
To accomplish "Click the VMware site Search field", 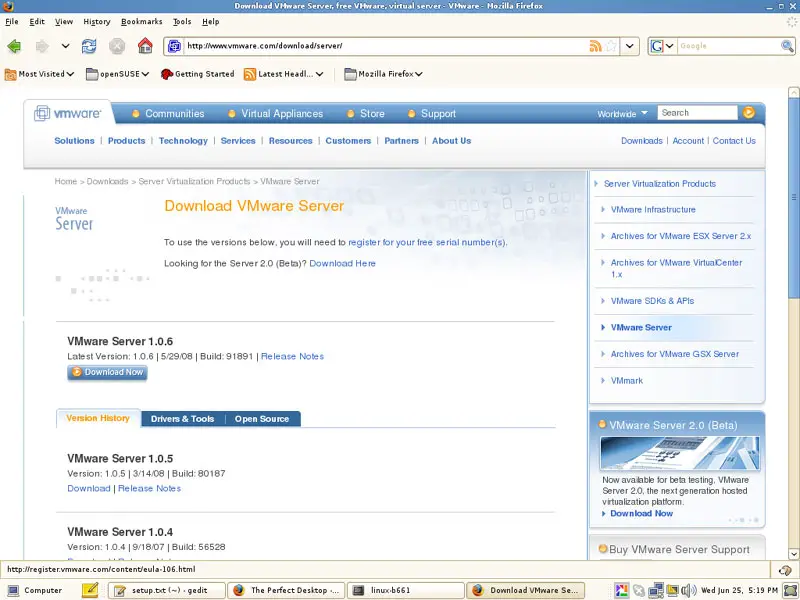I will pos(697,113).
